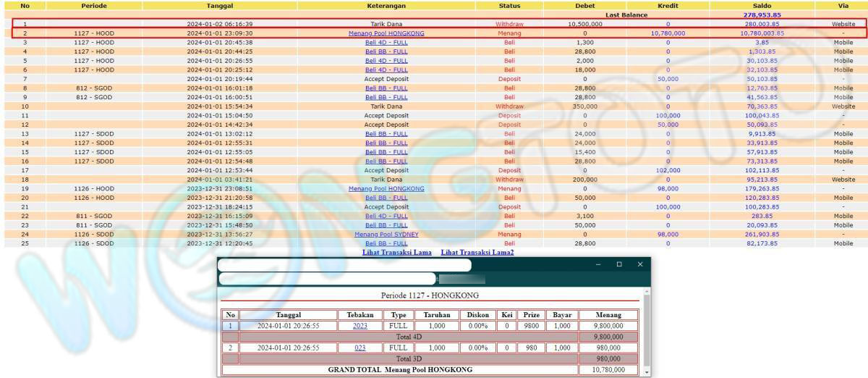Image resolution: width=868 pixels, height=378 pixels.
Task: Open Menang Pool HONGKONG in row 2
Action: click(x=386, y=33)
